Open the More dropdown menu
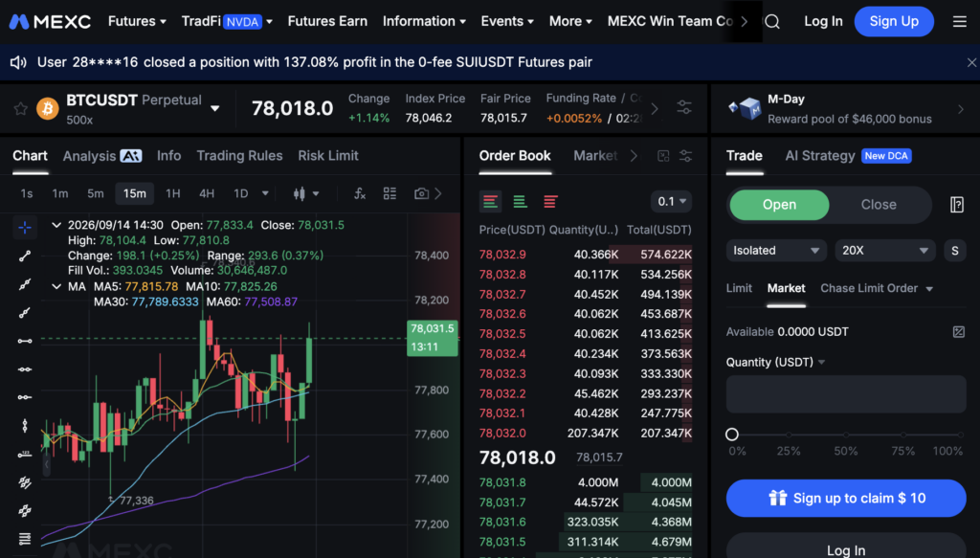The image size is (980, 558). coord(570,21)
